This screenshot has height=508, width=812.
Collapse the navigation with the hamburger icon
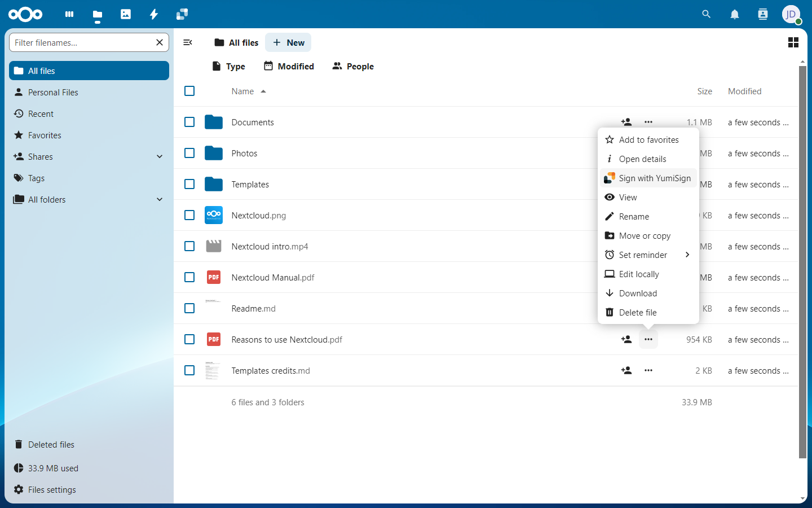pyautogui.click(x=188, y=42)
